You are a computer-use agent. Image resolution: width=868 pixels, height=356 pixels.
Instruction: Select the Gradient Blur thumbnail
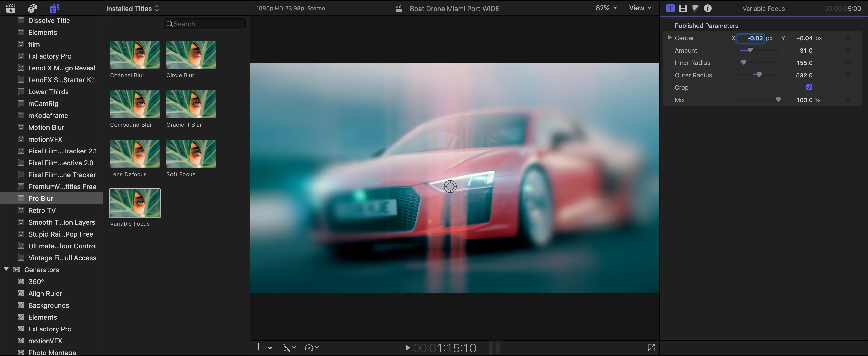(x=191, y=104)
